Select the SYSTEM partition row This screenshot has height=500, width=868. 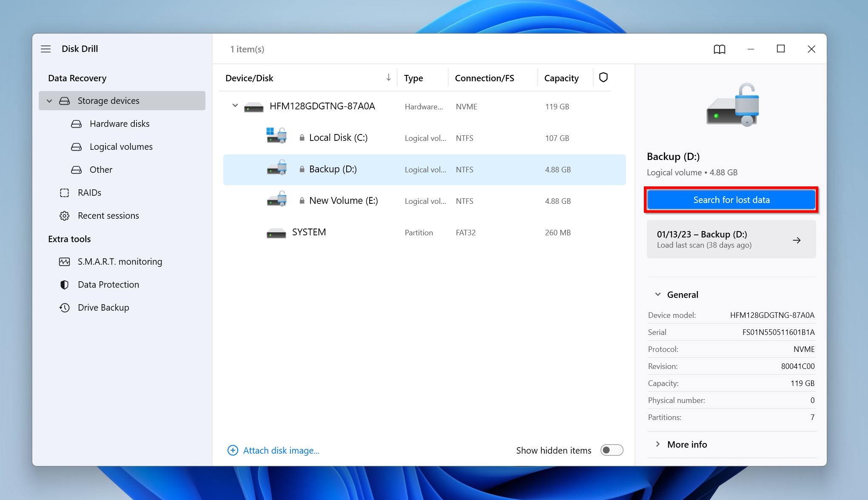424,232
